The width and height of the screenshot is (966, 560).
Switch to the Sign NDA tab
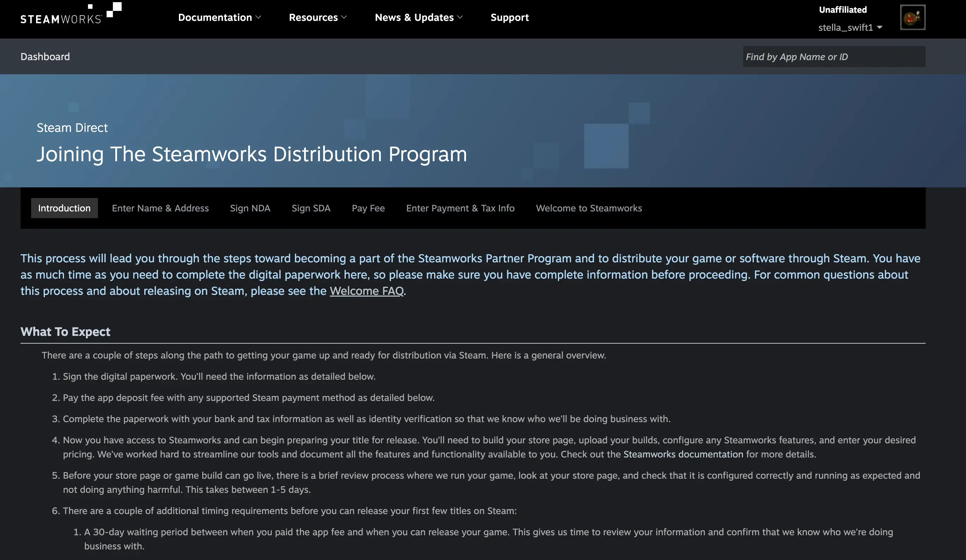[x=250, y=208]
